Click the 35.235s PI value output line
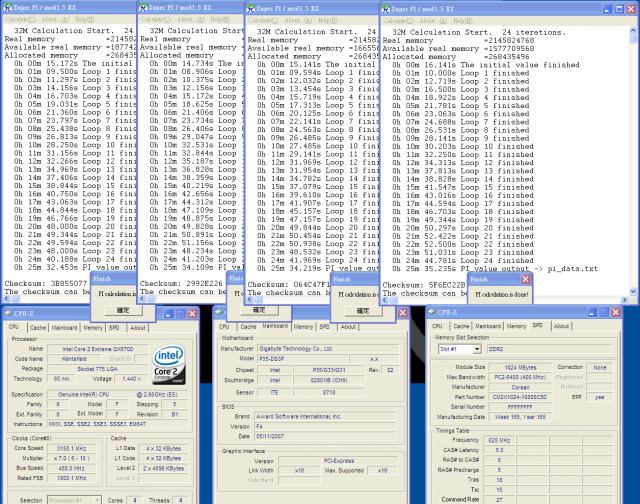This screenshot has width=640, height=504. point(495,269)
